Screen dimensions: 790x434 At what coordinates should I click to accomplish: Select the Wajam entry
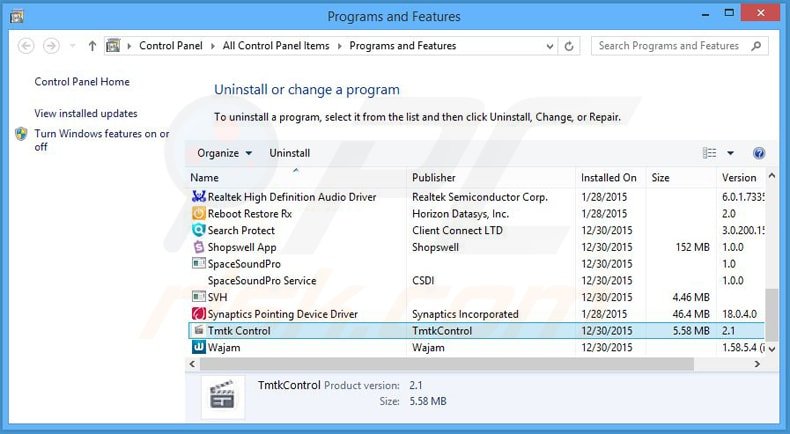tap(476, 347)
